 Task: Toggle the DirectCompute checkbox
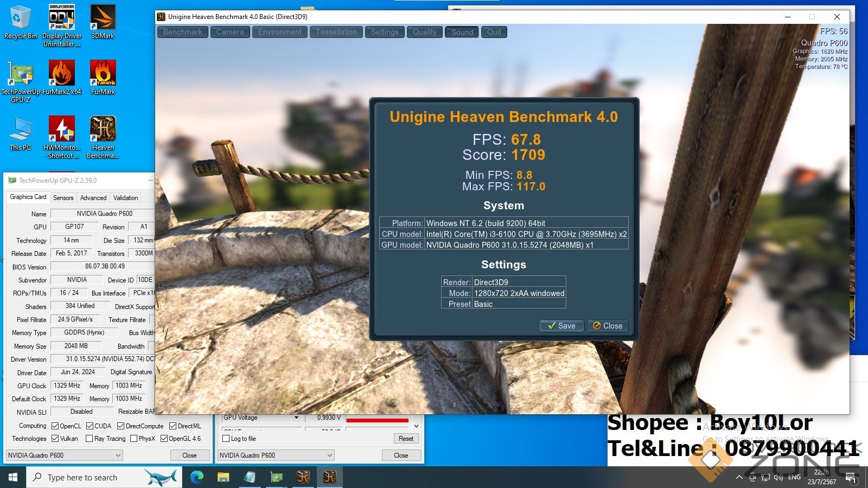point(121,426)
